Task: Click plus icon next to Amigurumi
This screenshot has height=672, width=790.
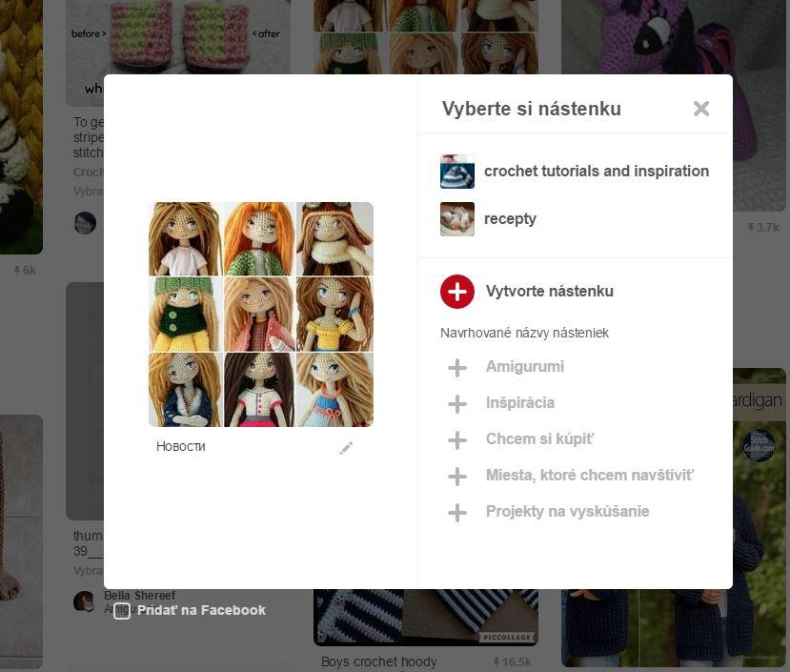Action: click(x=457, y=367)
